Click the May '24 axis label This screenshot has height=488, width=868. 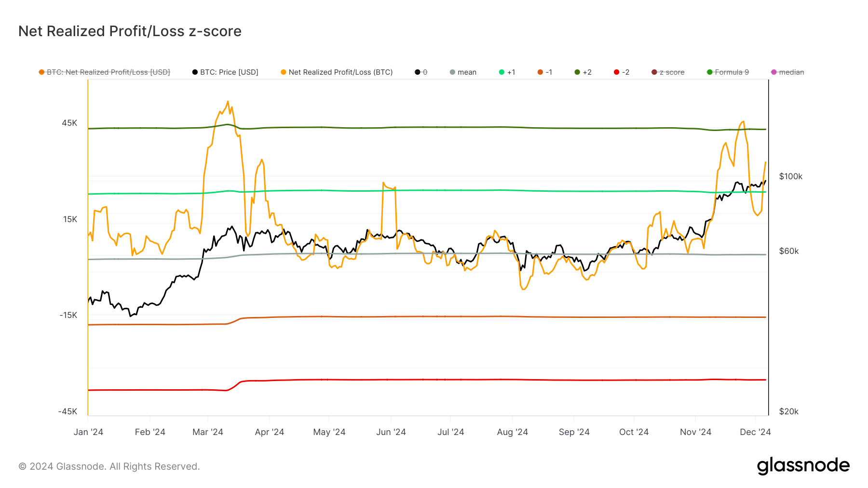pos(329,432)
